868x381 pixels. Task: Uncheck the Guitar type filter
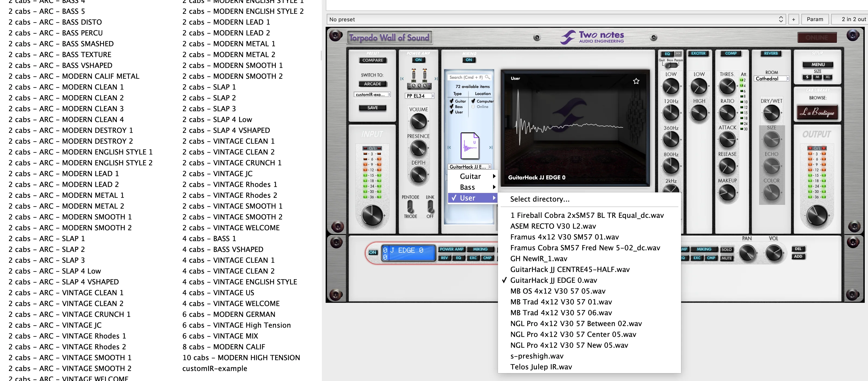point(452,101)
